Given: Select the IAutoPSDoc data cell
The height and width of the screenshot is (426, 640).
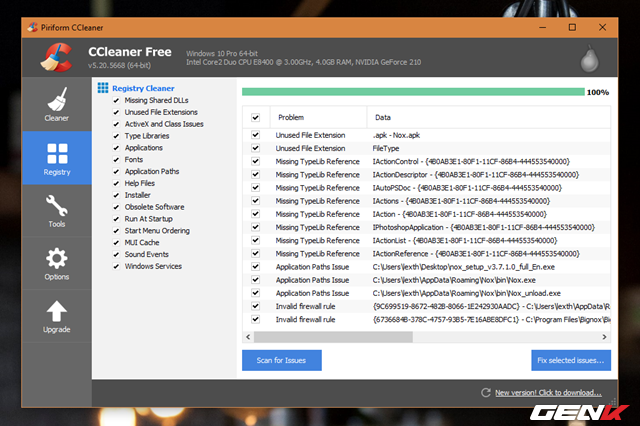Looking at the screenshot, I should 467,188.
